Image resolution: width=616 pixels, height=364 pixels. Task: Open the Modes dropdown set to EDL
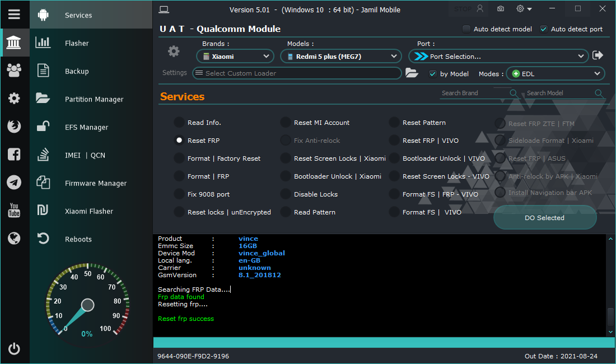556,74
